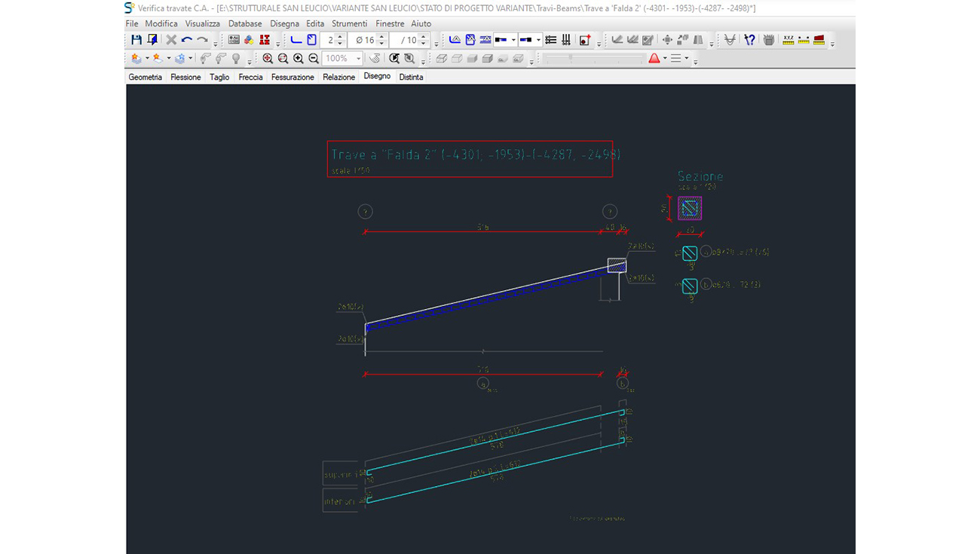Image resolution: width=980 pixels, height=554 pixels.
Task: Click the Save floppy disk icon
Action: click(x=136, y=40)
